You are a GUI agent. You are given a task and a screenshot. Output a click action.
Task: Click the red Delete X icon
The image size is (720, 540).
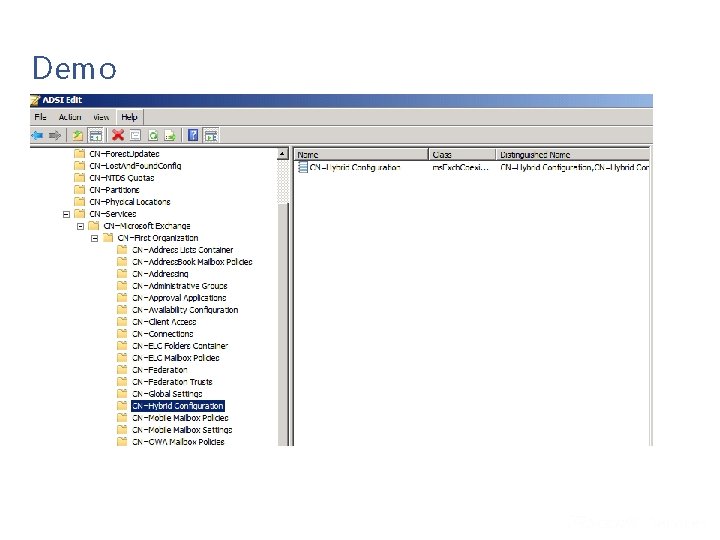[118, 135]
